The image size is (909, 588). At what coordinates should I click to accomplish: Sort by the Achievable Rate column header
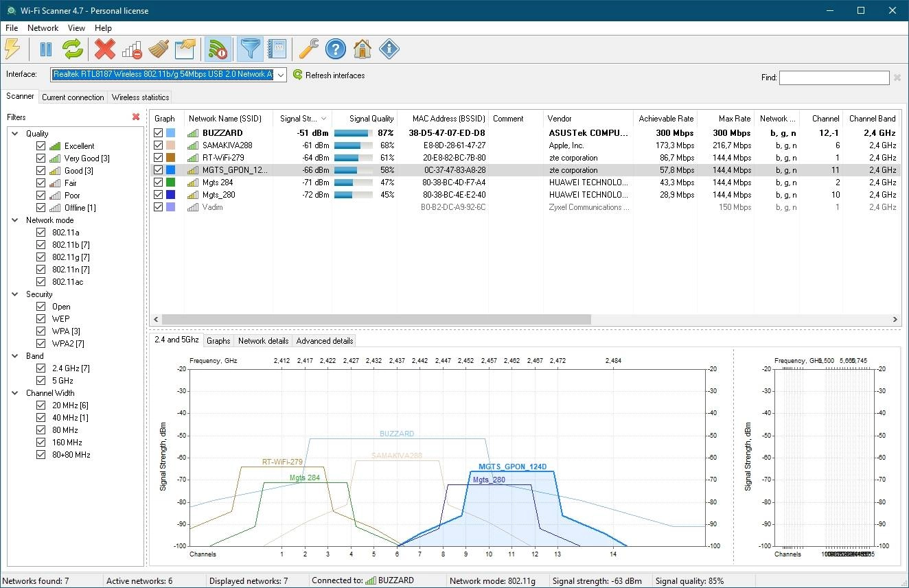click(665, 119)
